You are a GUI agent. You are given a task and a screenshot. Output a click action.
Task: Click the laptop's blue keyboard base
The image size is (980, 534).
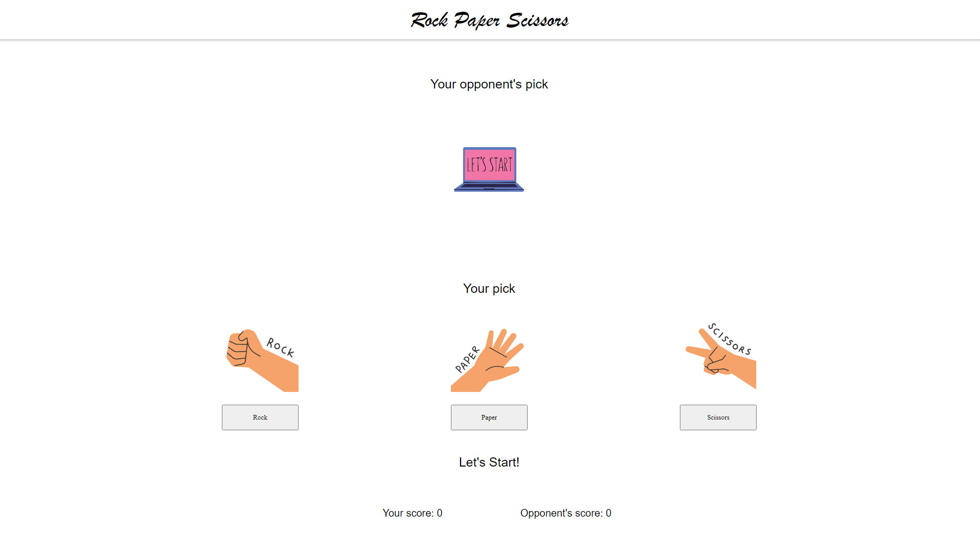489,187
